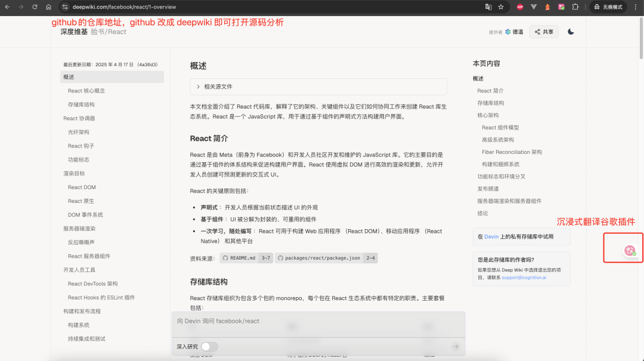Click support@cognition.ai email link
Image resolution: width=644 pixels, height=361 pixels.
click(524, 277)
